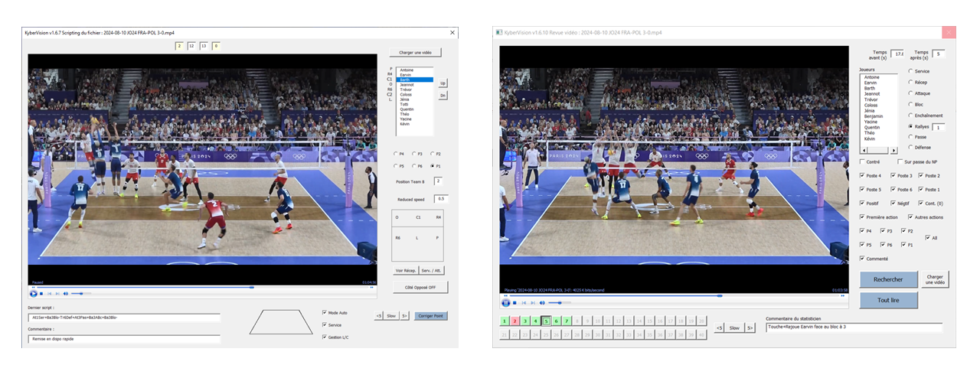Stop playback in the Revue vidéo player
This screenshot has width=980, height=378.
514,302
